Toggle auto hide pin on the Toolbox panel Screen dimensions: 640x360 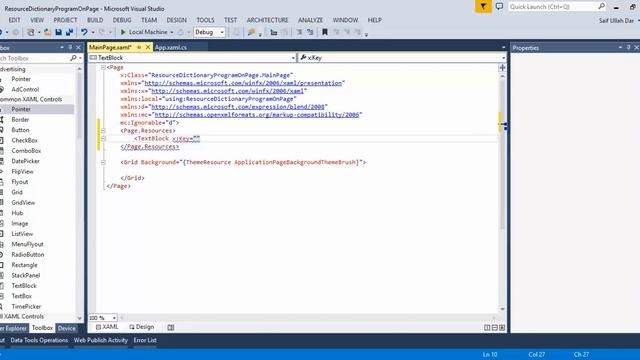coord(70,48)
